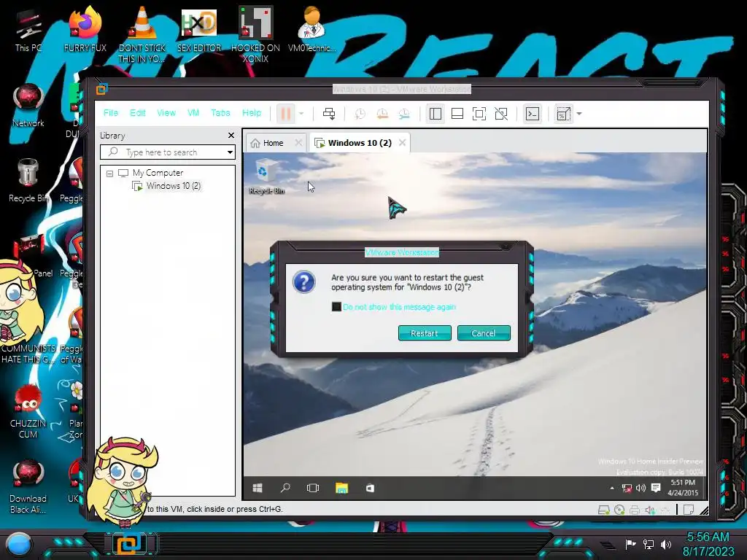
Task: Click the host network tray icon
Action: point(649,544)
